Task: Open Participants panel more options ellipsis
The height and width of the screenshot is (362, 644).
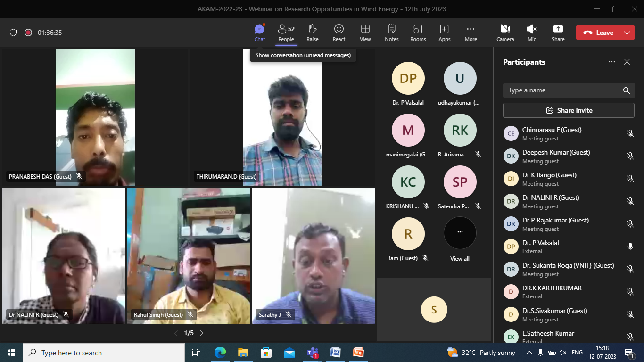Action: 611,62
